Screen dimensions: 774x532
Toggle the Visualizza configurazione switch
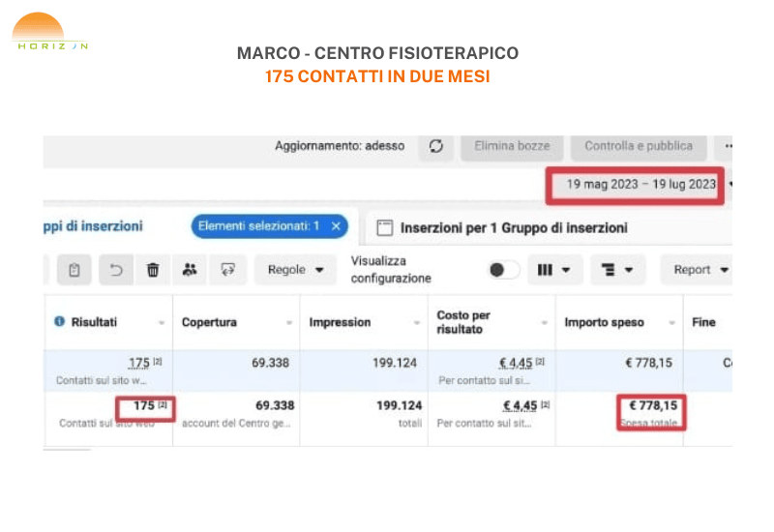tap(503, 270)
